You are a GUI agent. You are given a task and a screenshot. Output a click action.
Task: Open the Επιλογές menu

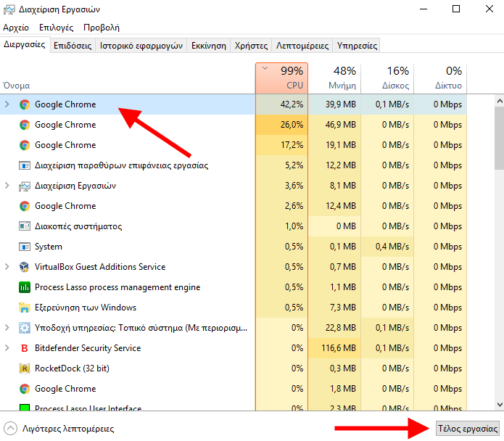57,28
